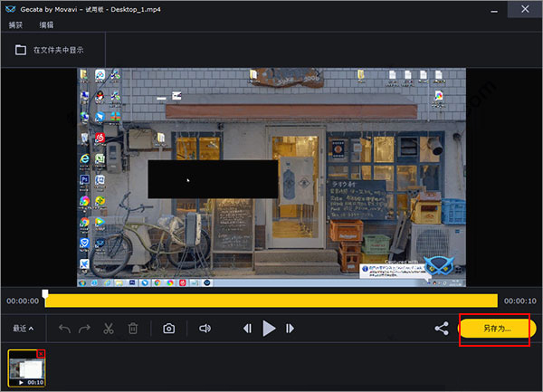Click the 另存为 save as button
The image size is (543, 392).
(x=497, y=329)
